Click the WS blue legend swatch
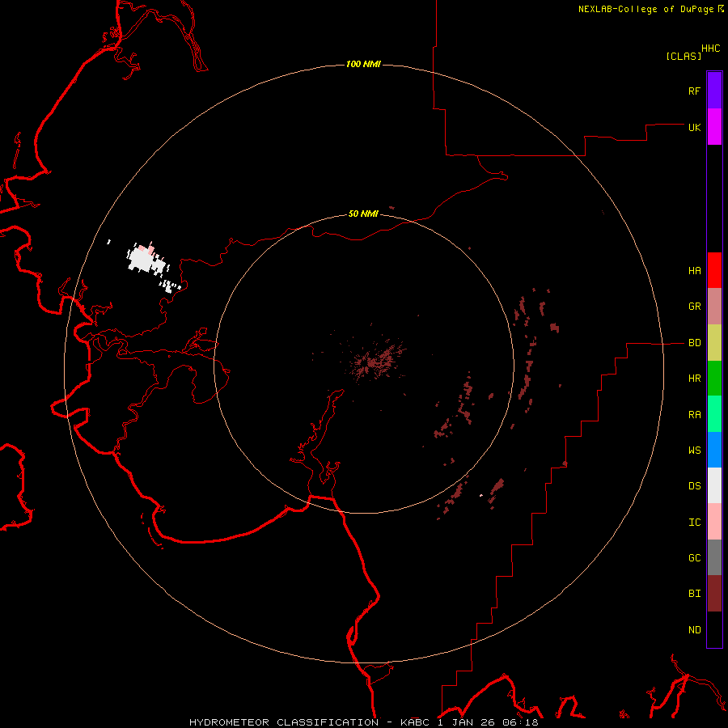Screen dimensions: 728x728 coord(714,450)
